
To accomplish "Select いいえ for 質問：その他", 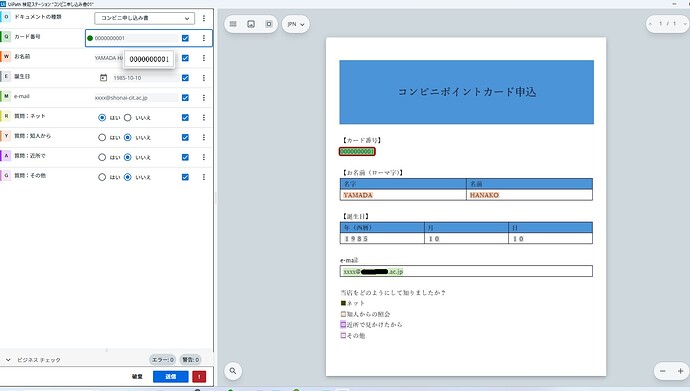I will pyautogui.click(x=128, y=177).
